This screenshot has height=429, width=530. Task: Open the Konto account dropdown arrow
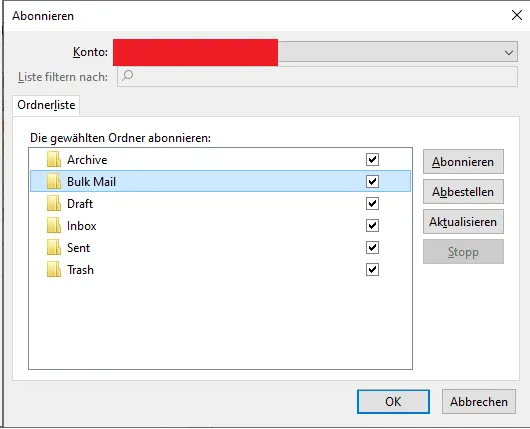point(509,52)
